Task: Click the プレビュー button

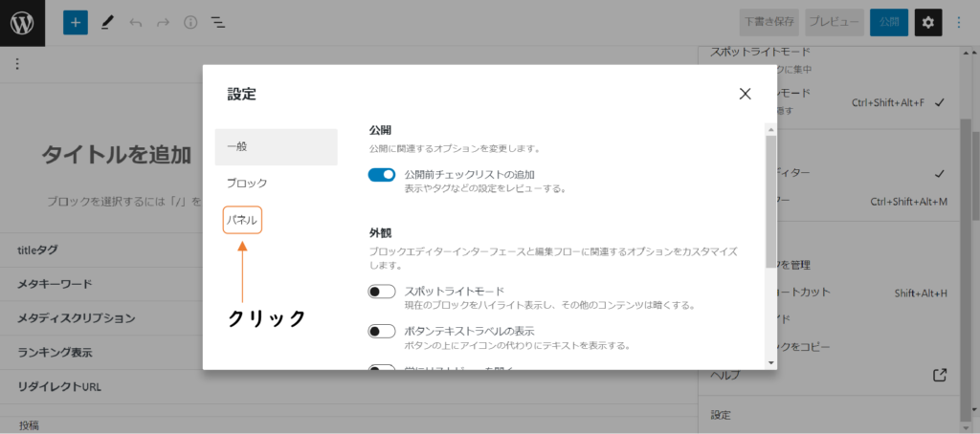Action: click(x=835, y=23)
